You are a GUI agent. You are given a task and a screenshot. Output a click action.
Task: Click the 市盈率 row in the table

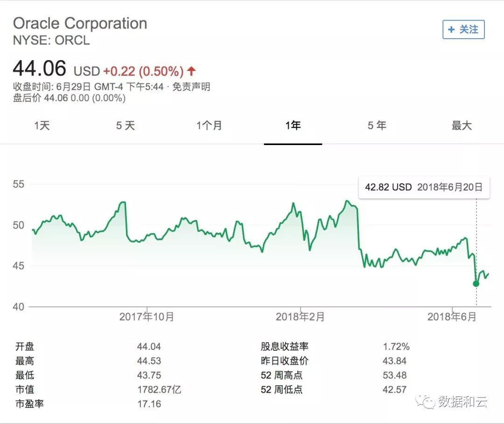tap(29, 404)
